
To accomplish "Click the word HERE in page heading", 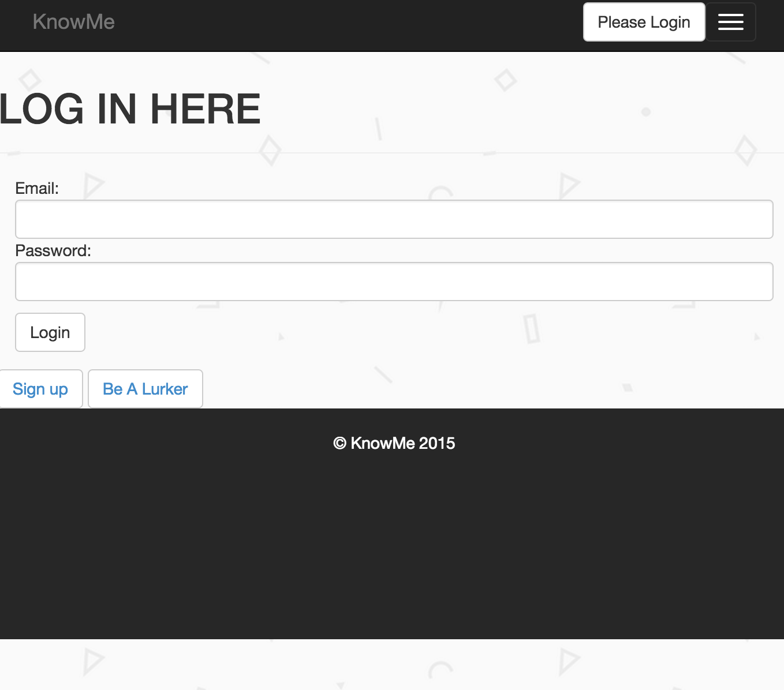I will [206, 109].
